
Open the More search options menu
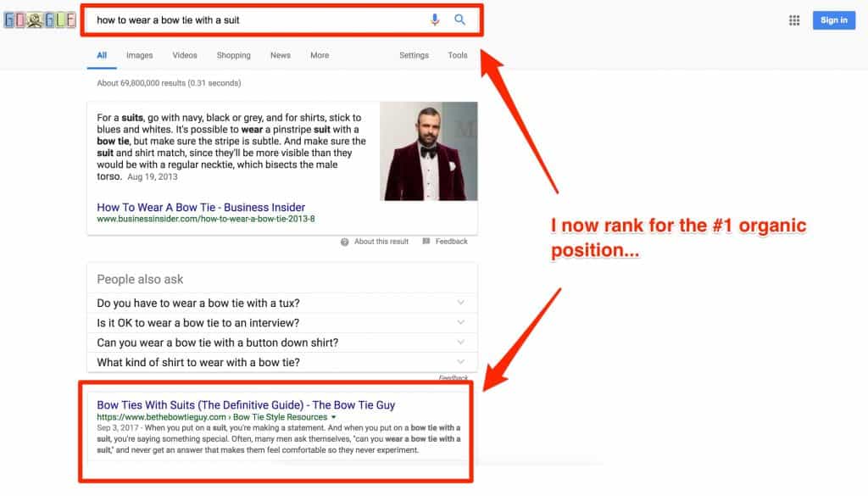click(x=320, y=55)
